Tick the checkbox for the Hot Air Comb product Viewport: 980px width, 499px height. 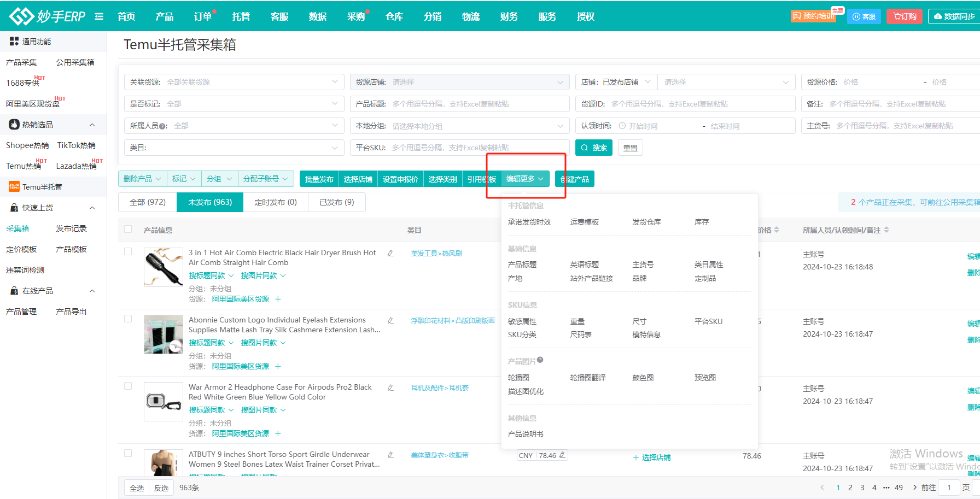128,251
